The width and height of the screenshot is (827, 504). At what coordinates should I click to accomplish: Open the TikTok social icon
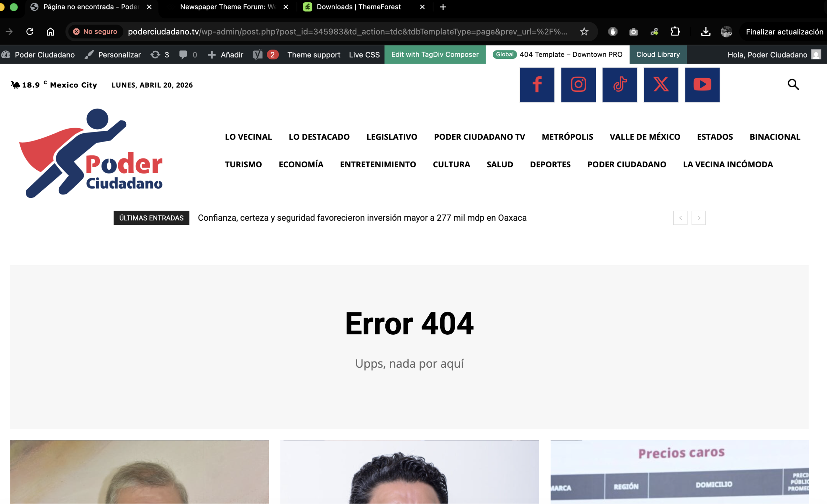click(620, 85)
